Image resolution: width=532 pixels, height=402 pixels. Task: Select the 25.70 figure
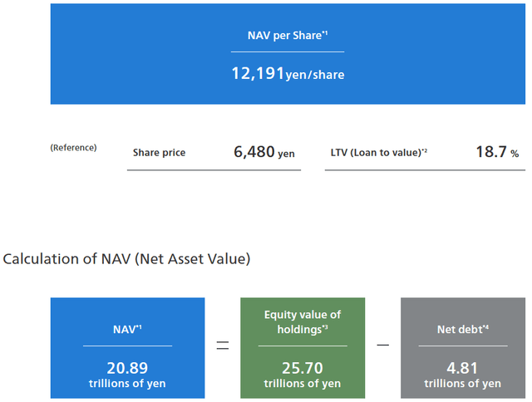[303, 368]
